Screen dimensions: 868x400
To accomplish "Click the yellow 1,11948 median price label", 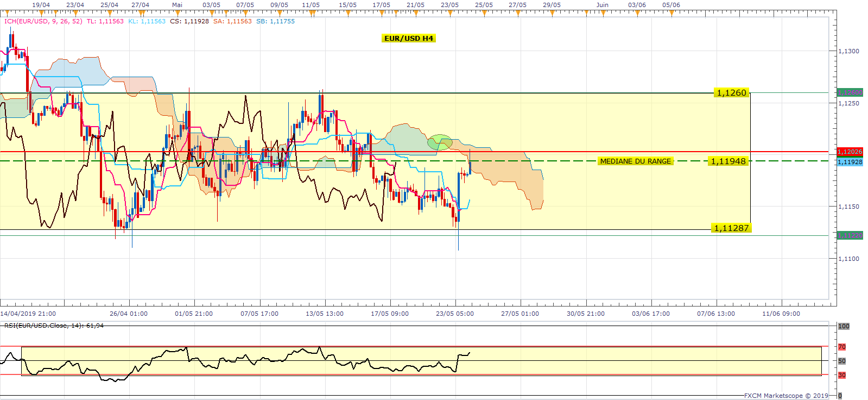I will (x=728, y=161).
